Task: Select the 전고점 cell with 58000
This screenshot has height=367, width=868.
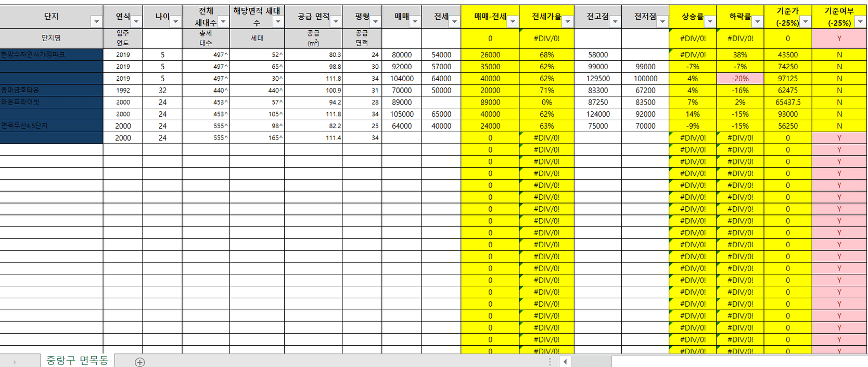Action: [598, 55]
